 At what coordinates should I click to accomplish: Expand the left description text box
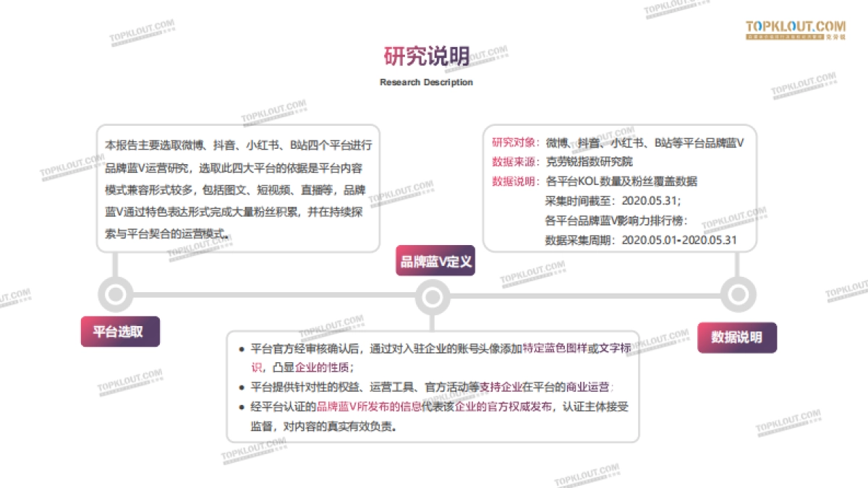click(239, 187)
